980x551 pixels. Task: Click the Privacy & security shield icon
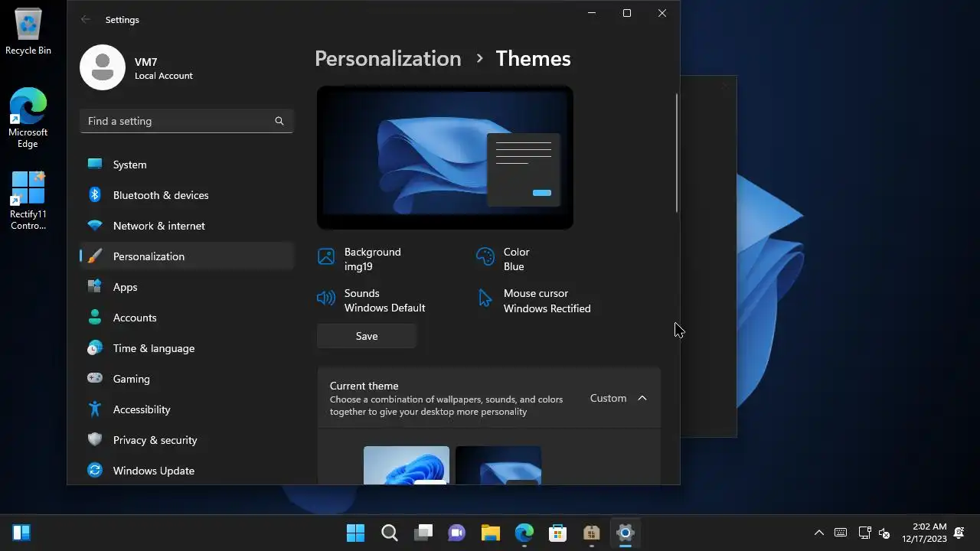[x=95, y=440]
